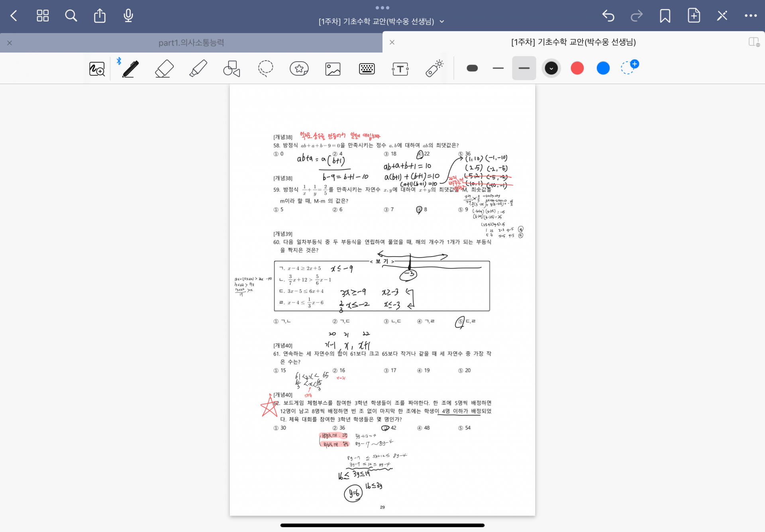Select the black pen color
The height and width of the screenshot is (532, 765).
(551, 68)
